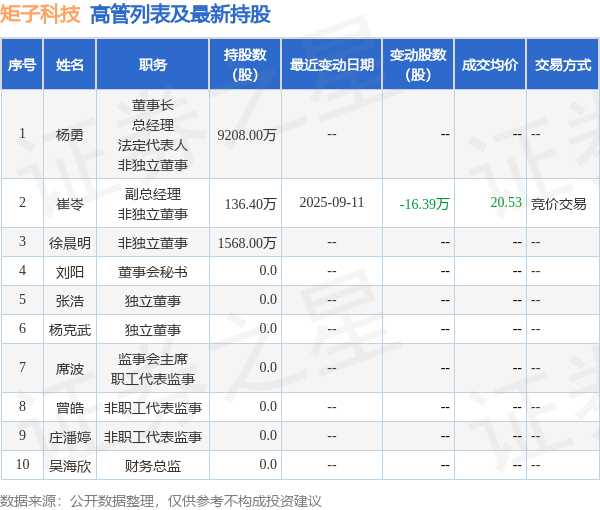The image size is (600, 510).
Task: Click 0.0 holding in 刘阳's row
Action: (268, 270)
